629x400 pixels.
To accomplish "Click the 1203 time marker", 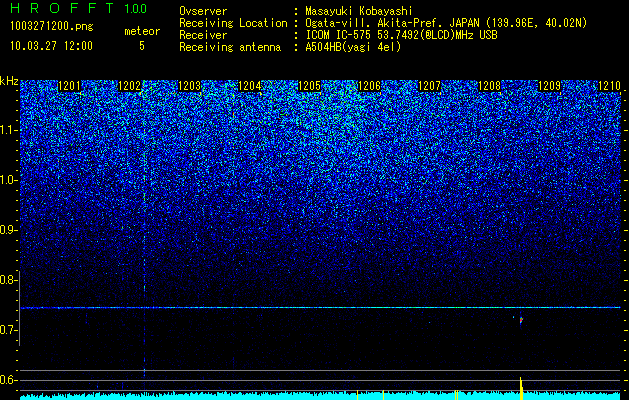I will coord(189,86).
